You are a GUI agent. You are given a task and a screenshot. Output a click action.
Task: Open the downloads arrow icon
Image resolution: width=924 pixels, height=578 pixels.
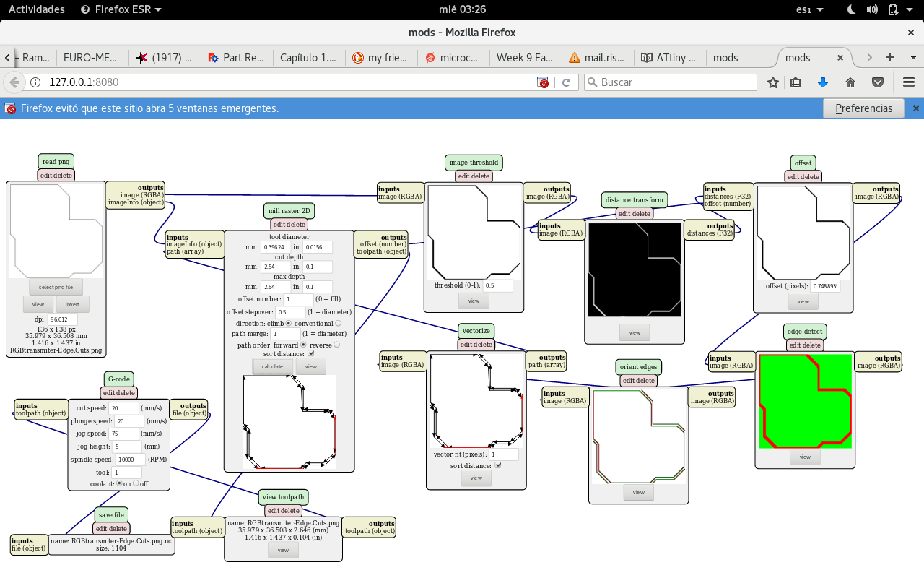[823, 82]
